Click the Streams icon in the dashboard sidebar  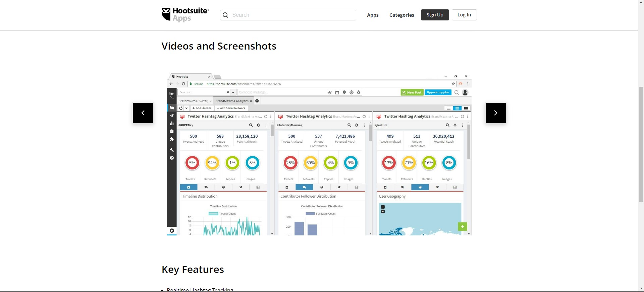(x=172, y=107)
